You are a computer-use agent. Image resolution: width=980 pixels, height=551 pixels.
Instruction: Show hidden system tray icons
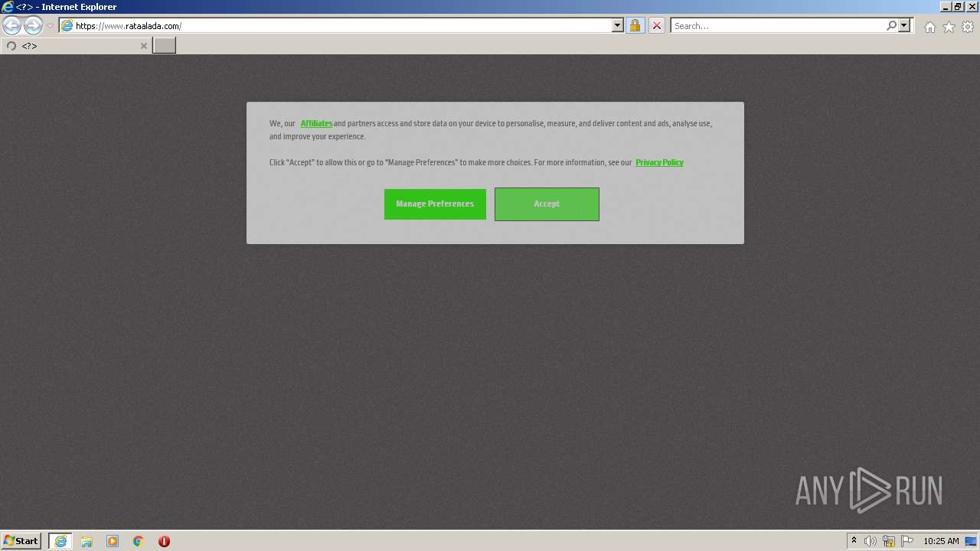point(854,541)
